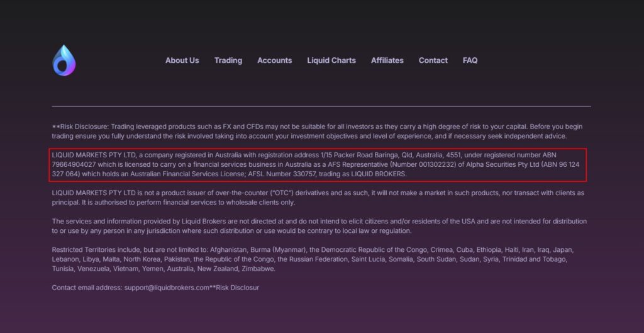Viewport: 644px width, 333px height.
Task: Click the support@liquidbrokers.com email address
Action: pyautogui.click(x=167, y=288)
